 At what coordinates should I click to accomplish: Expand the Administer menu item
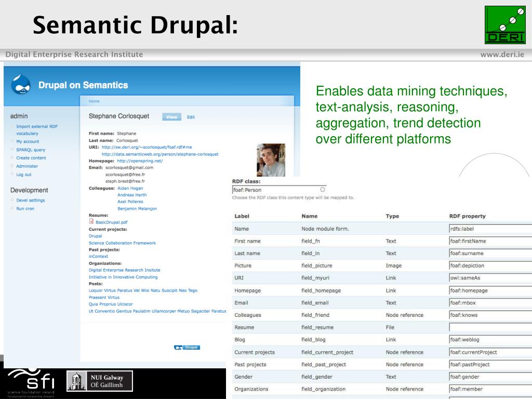click(27, 166)
